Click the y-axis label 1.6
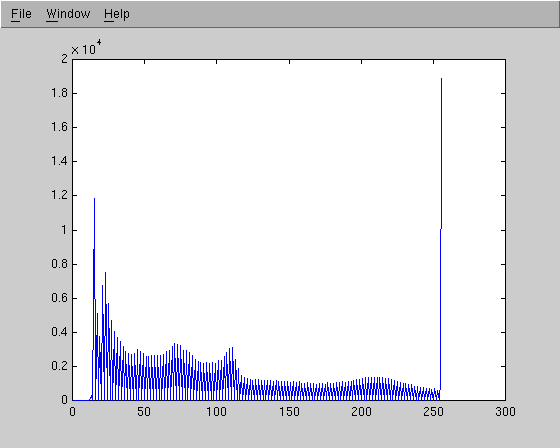 59,127
